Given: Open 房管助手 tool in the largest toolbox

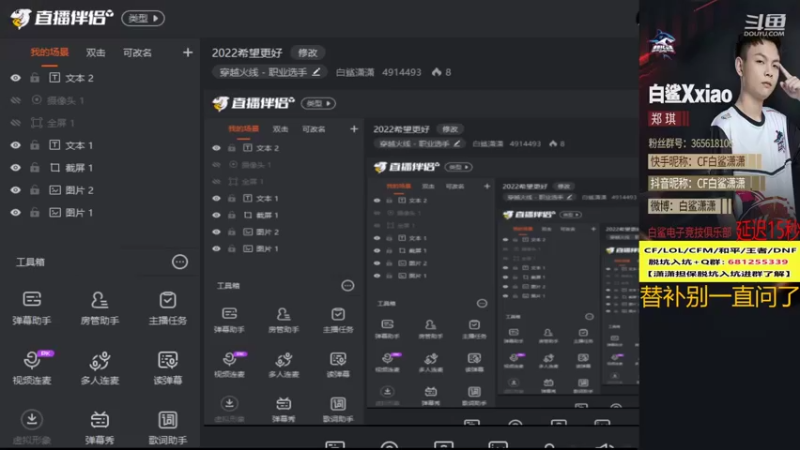Looking at the screenshot, I should [x=99, y=308].
